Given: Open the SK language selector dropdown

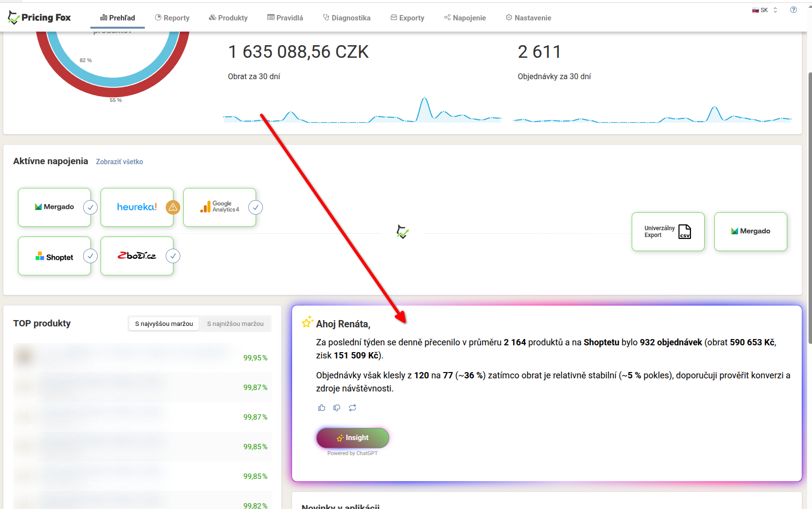Looking at the screenshot, I should pos(765,10).
